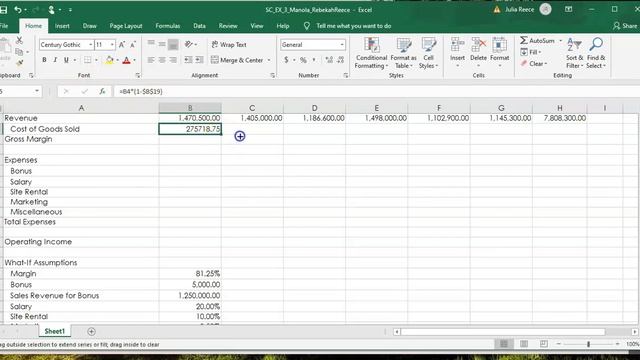Apply Comma Style icon

pyautogui.click(x=314, y=60)
